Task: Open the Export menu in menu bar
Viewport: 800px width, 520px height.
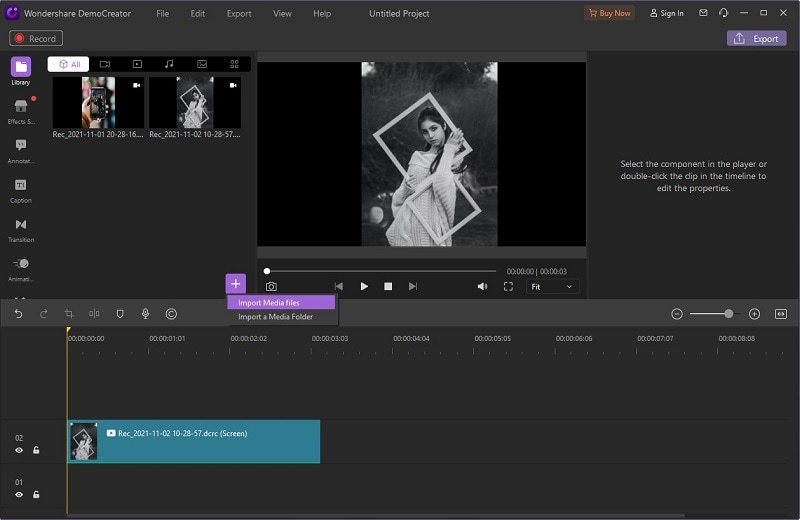Action: 239,13
